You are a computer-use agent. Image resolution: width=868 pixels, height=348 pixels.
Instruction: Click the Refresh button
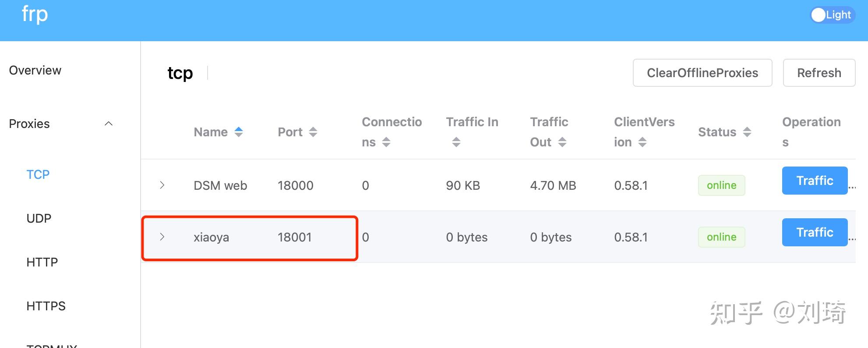819,73
